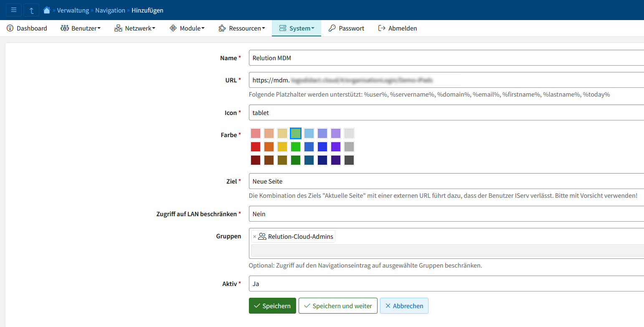
Task: Expand the Benutzer dropdown menu
Action: pyautogui.click(x=81, y=28)
